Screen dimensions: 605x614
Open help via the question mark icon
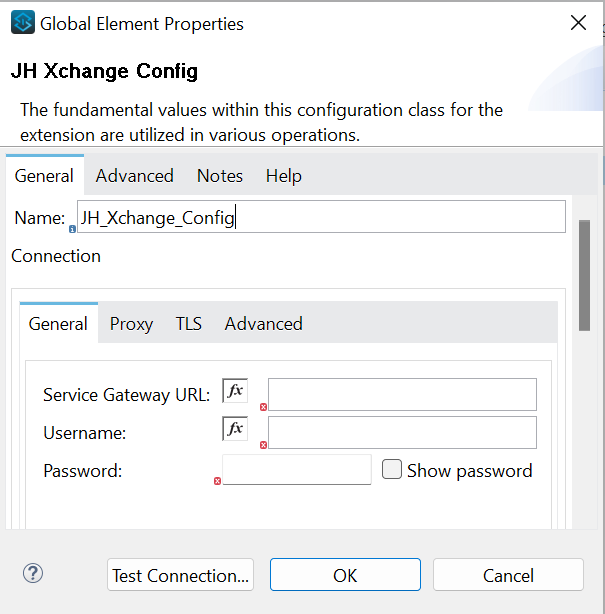click(33, 573)
